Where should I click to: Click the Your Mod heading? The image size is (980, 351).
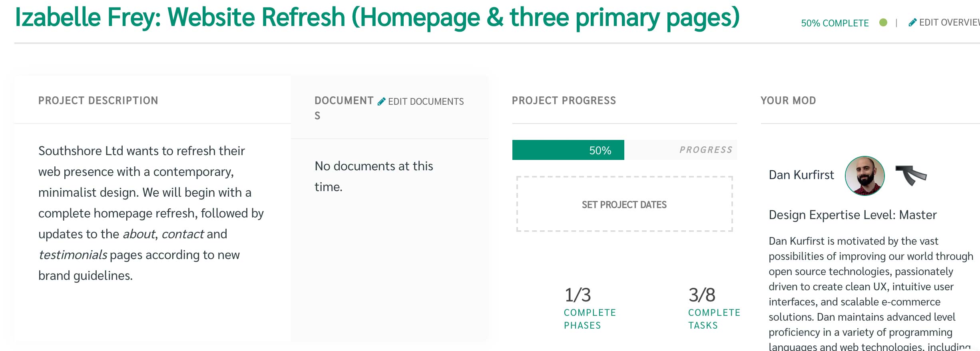[788, 100]
